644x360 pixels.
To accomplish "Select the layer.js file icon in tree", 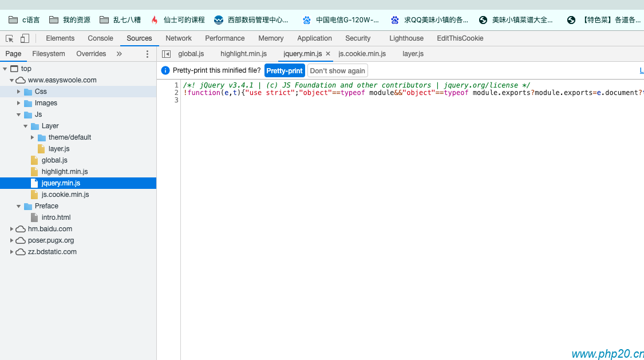I will [x=41, y=148].
